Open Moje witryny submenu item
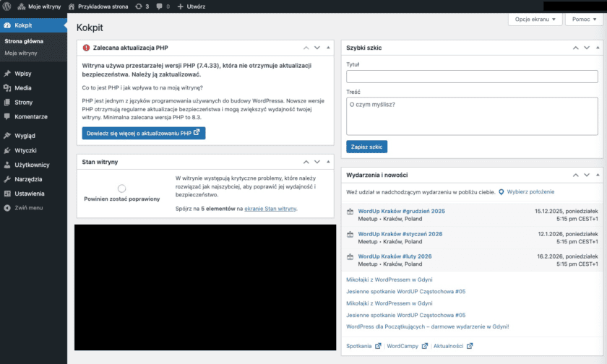Screen dimensions: 607x364 pyautogui.click(x=21, y=53)
